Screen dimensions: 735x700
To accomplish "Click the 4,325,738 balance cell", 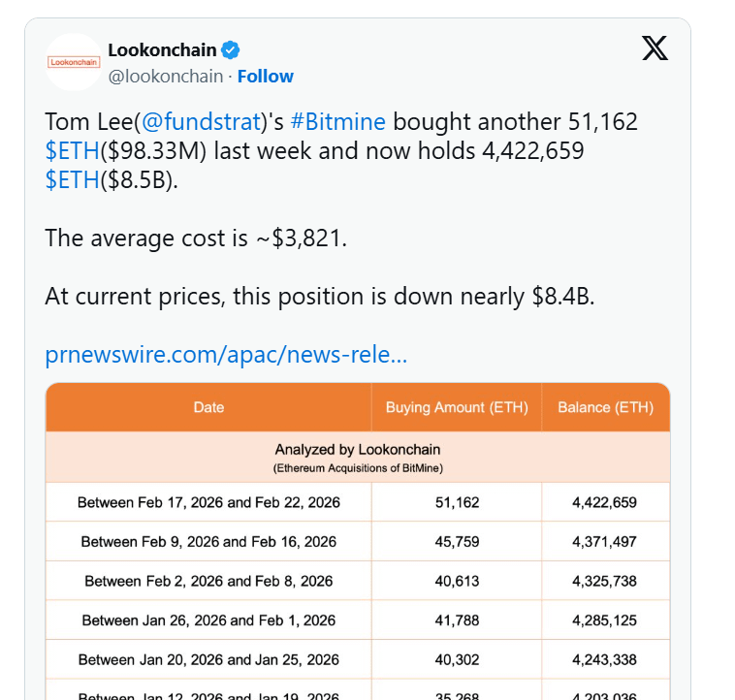I will pos(605,582).
